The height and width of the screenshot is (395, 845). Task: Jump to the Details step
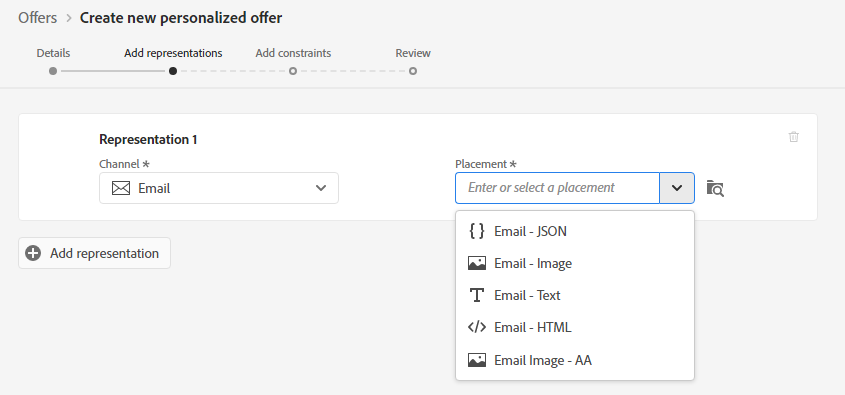click(53, 53)
